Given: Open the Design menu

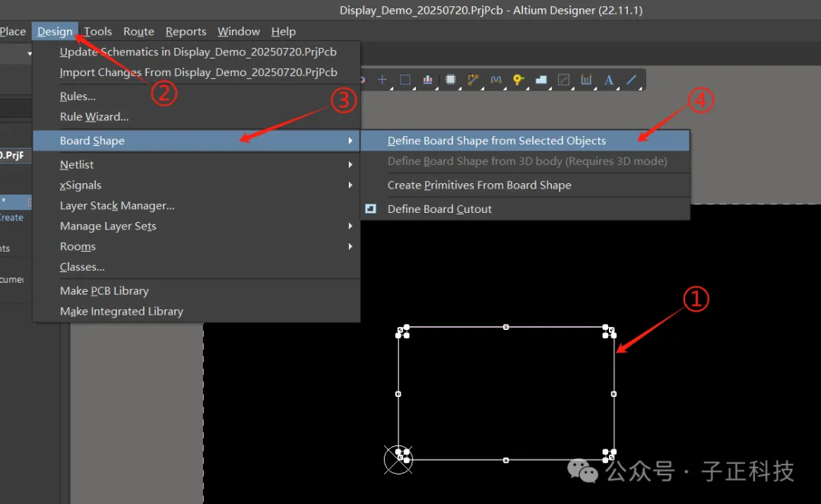Looking at the screenshot, I should coord(55,31).
